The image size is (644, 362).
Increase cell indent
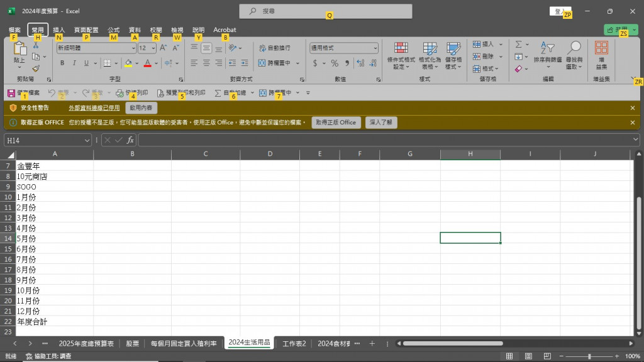[x=245, y=63]
